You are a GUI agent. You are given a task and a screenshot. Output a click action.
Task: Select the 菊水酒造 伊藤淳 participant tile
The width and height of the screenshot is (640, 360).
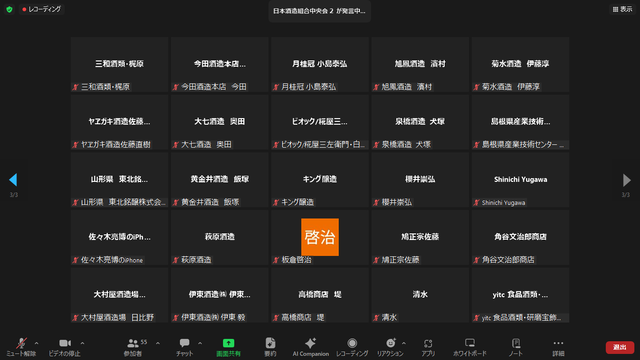click(520, 64)
